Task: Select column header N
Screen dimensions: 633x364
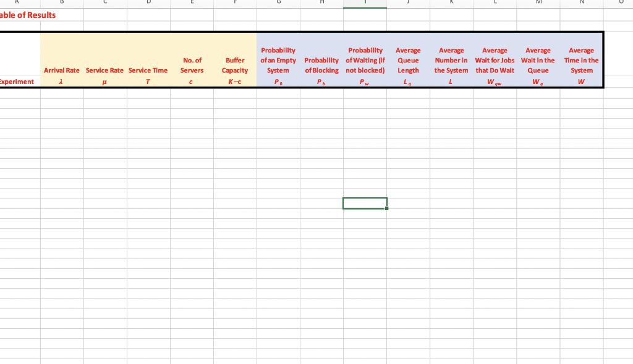Action: pos(582,3)
